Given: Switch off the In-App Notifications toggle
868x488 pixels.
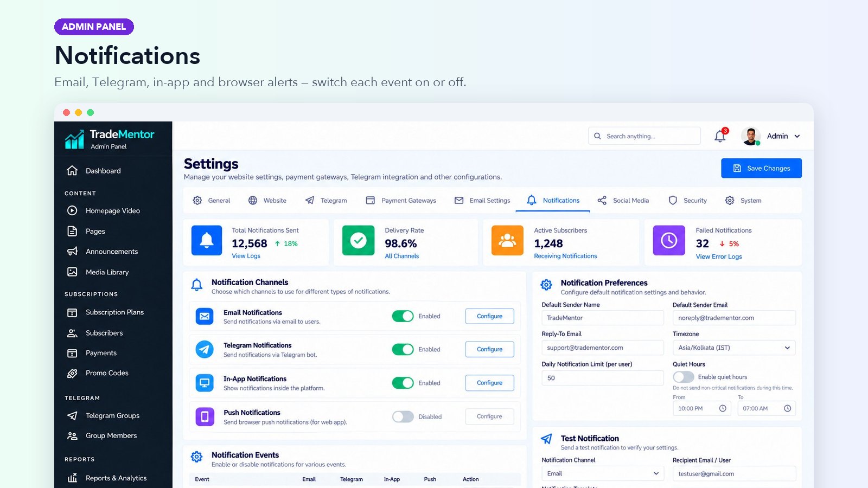Looking at the screenshot, I should 403,383.
